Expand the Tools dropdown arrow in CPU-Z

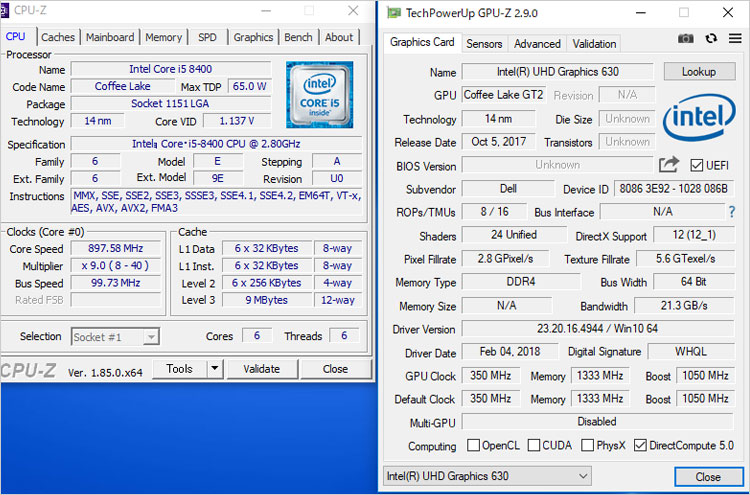pyautogui.click(x=215, y=369)
